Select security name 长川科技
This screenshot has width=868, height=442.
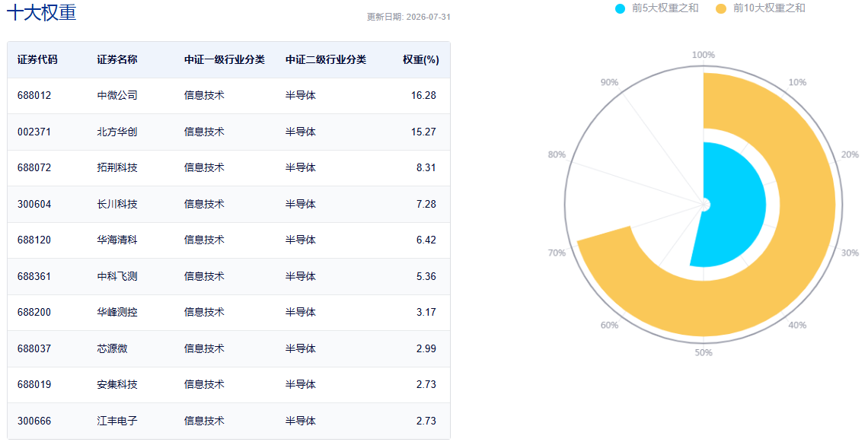(117, 204)
